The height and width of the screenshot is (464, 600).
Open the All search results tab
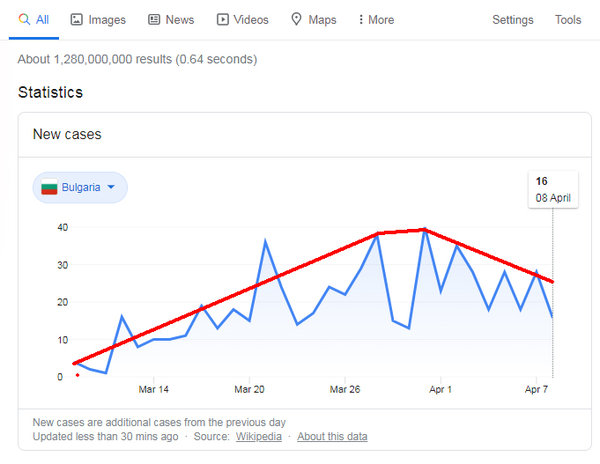(34, 20)
